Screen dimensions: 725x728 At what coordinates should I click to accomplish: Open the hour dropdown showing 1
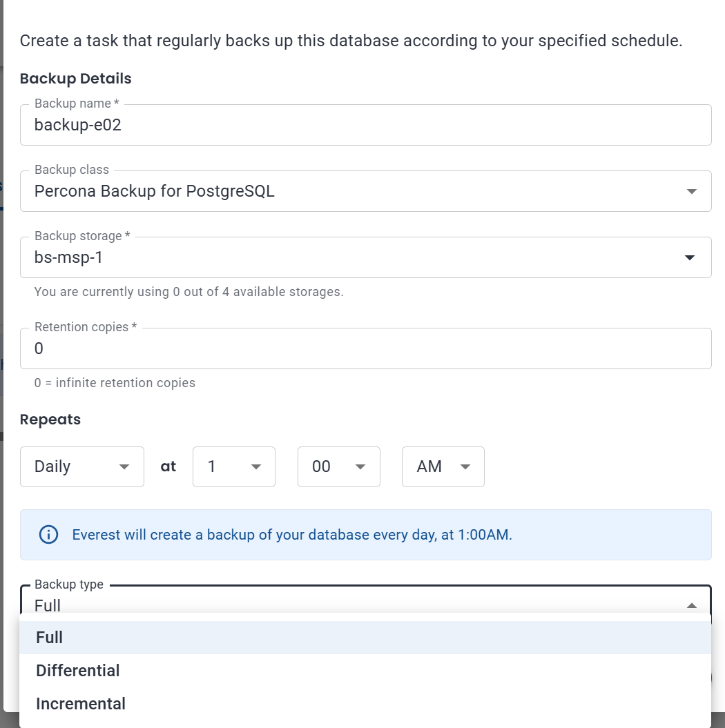click(x=234, y=466)
